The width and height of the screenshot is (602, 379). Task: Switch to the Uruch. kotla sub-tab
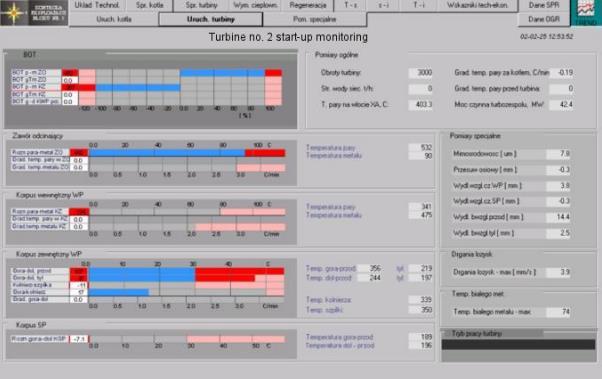[x=114, y=19]
